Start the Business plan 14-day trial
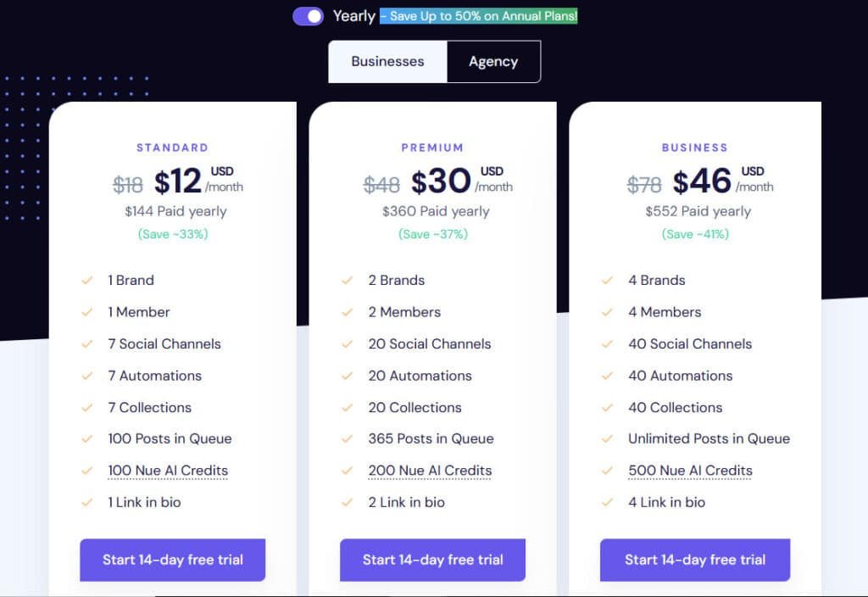 [694, 560]
